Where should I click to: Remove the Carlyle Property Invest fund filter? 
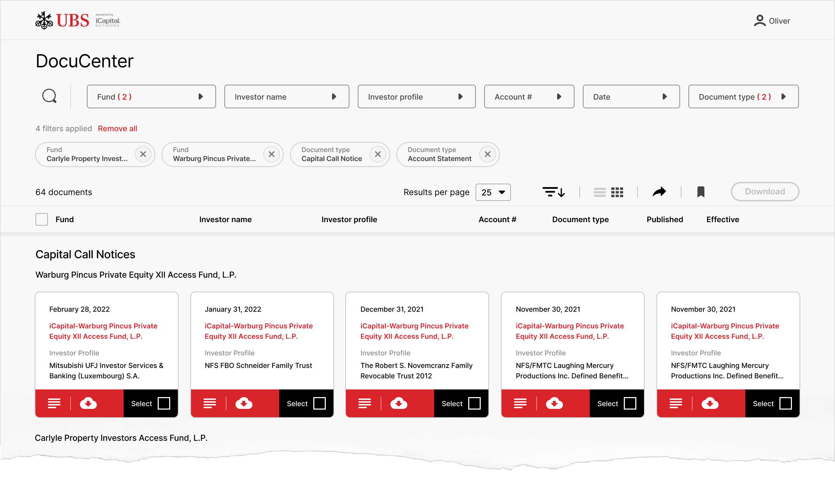tap(143, 154)
